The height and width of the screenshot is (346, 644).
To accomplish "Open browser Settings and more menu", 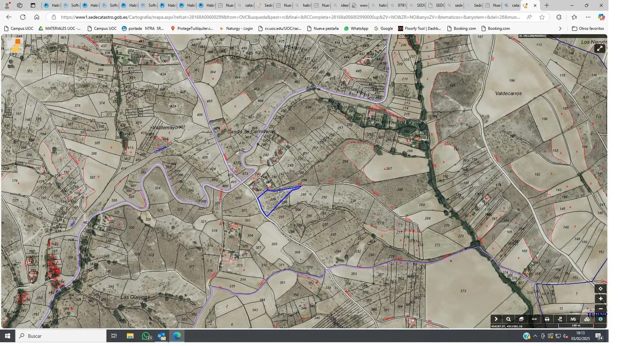I will (588, 17).
